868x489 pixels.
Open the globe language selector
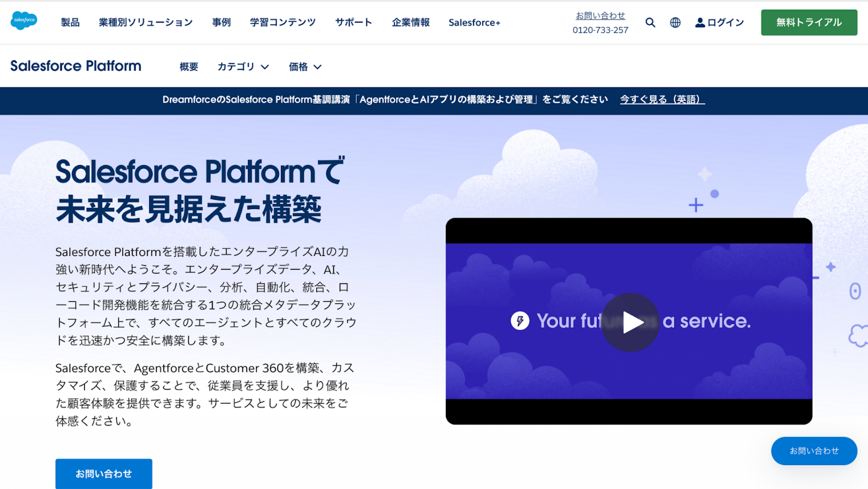[x=675, y=22]
